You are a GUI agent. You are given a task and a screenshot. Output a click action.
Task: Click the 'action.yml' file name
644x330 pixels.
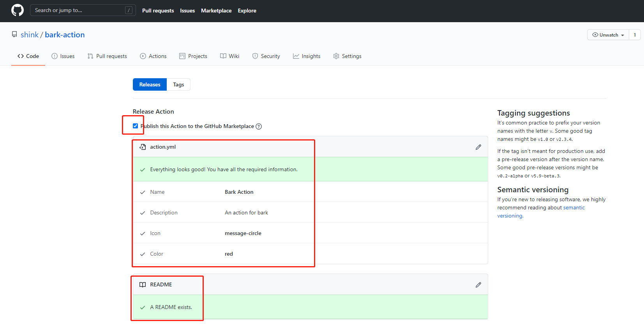[163, 147]
